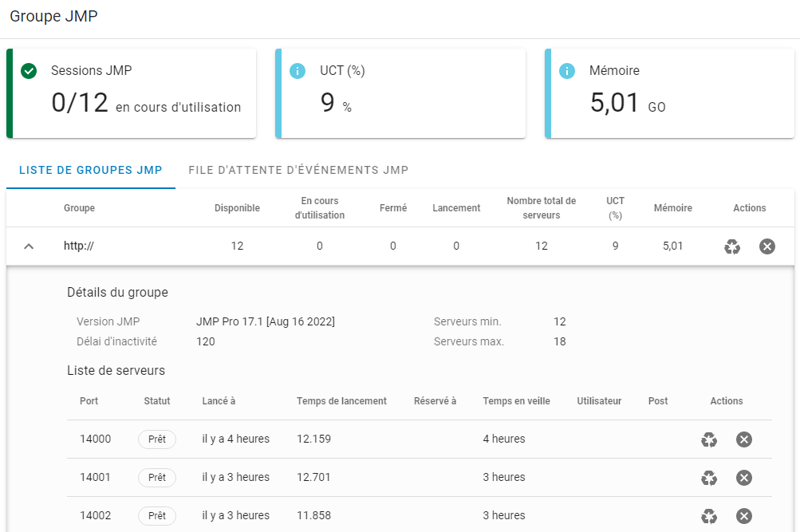This screenshot has width=800, height=532.
Task: Click the Prêt status badge for port 14002
Action: [x=157, y=516]
